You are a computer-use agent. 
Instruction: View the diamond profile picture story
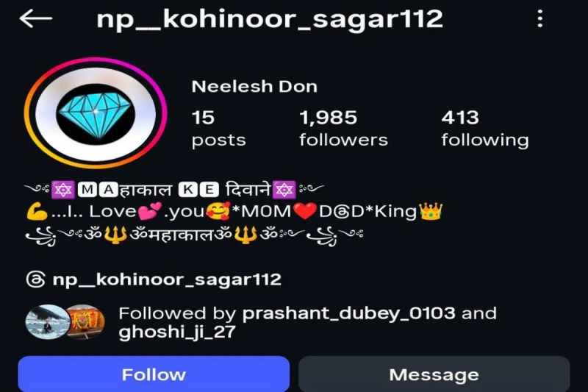[x=96, y=113]
